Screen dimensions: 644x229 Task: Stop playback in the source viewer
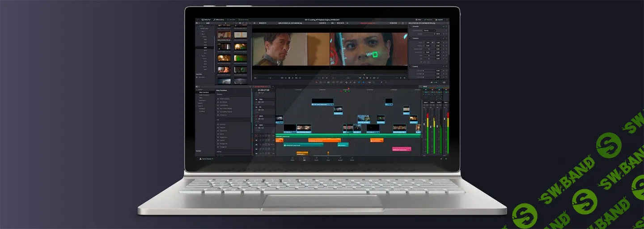[289, 78]
